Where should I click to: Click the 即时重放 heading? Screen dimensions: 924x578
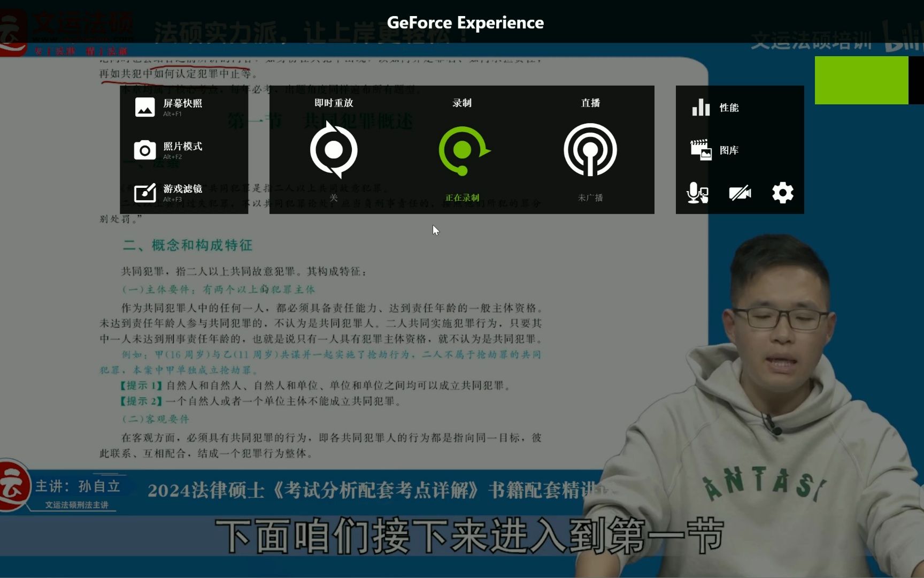[334, 103]
